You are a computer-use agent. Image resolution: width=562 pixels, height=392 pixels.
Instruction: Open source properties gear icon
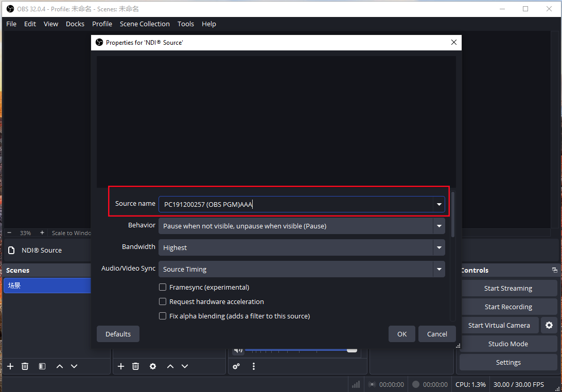click(x=153, y=366)
